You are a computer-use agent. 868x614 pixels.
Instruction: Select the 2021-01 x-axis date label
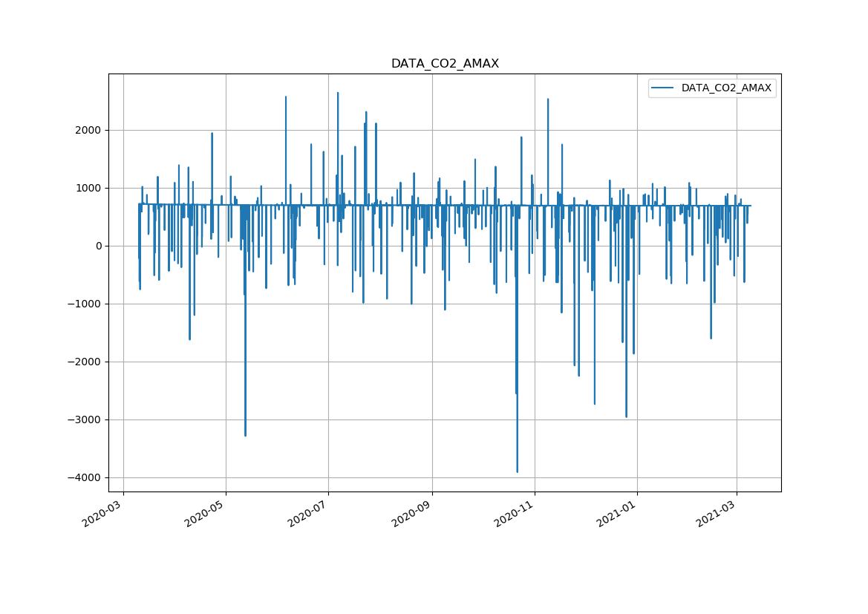point(616,515)
